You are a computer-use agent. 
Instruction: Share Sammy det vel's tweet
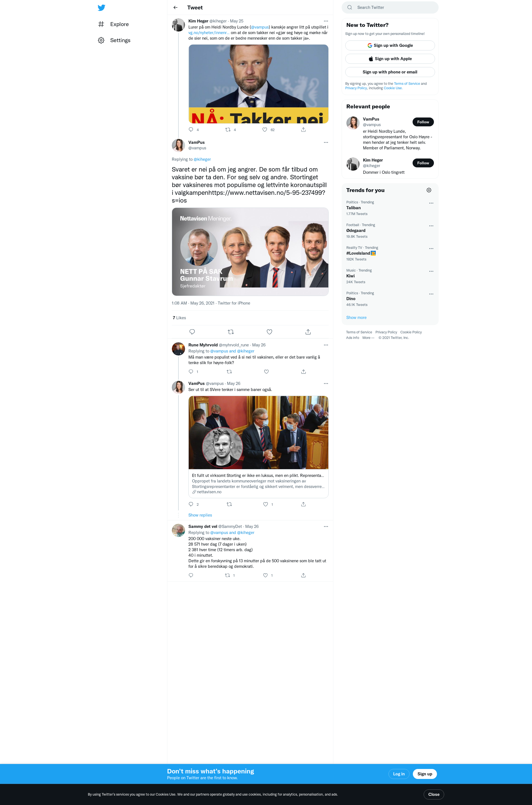(x=303, y=575)
